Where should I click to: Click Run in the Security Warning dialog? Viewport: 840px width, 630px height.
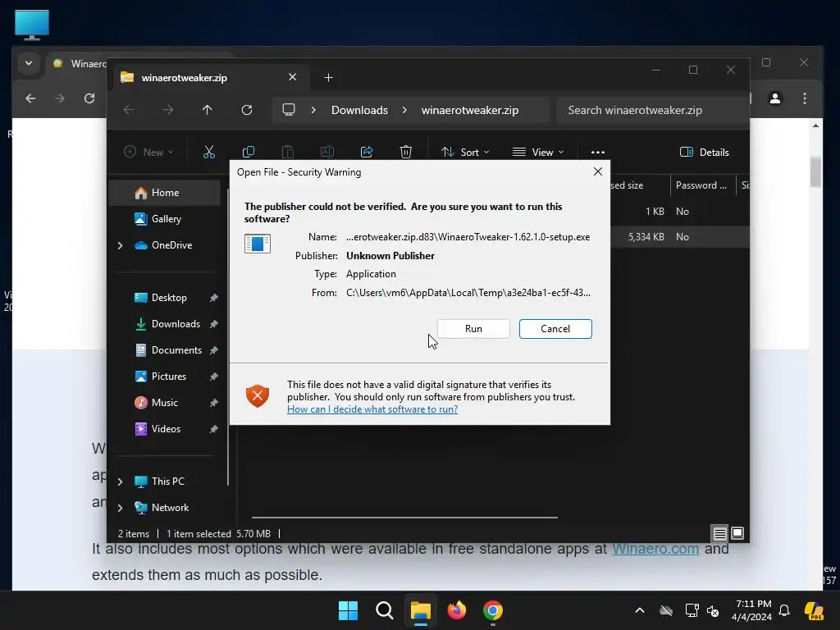(473, 328)
